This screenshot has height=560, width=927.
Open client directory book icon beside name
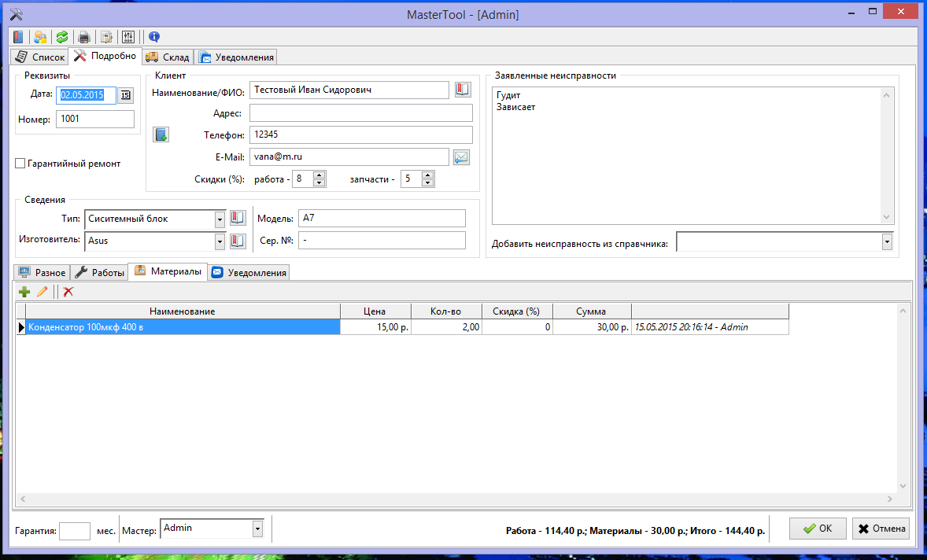pos(462,90)
